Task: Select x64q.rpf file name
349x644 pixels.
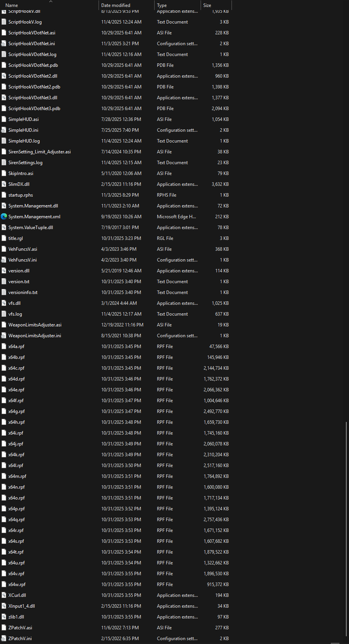Action: pos(17,520)
